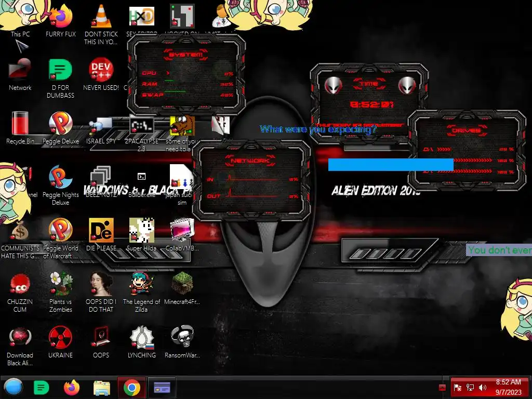Launch The Legend of Zilda
The image size is (532, 399).
[142, 292]
